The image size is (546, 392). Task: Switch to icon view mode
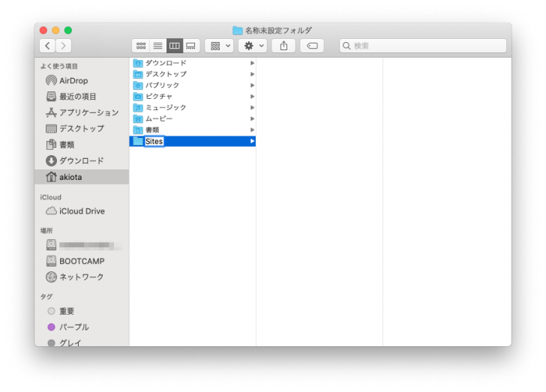click(141, 46)
